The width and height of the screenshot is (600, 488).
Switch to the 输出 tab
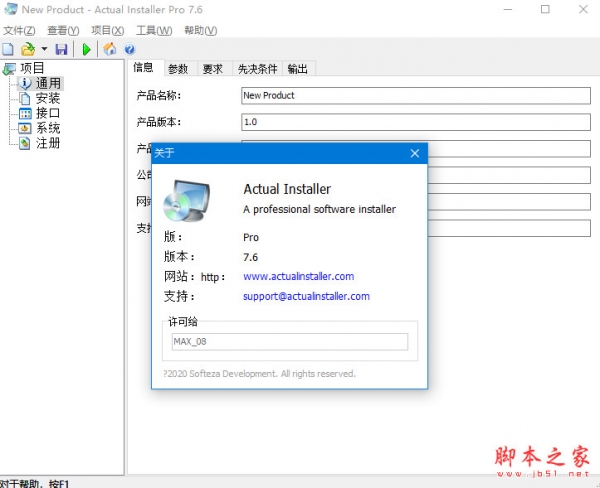[298, 69]
